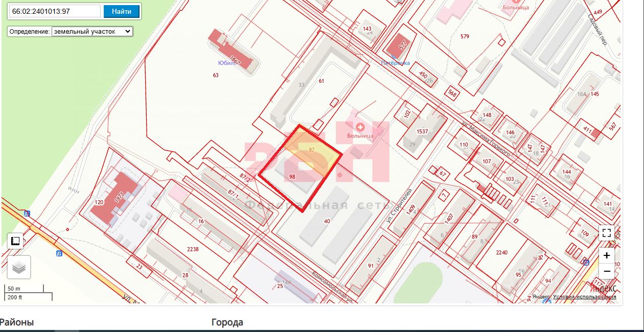Click the bus stop icon near parcel 120

(x=27, y=214)
